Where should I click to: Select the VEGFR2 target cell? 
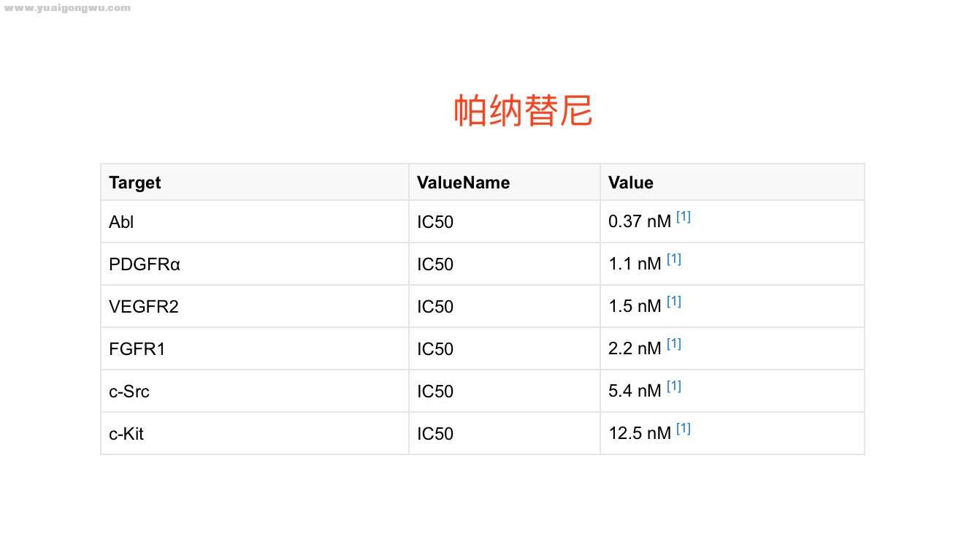(143, 307)
